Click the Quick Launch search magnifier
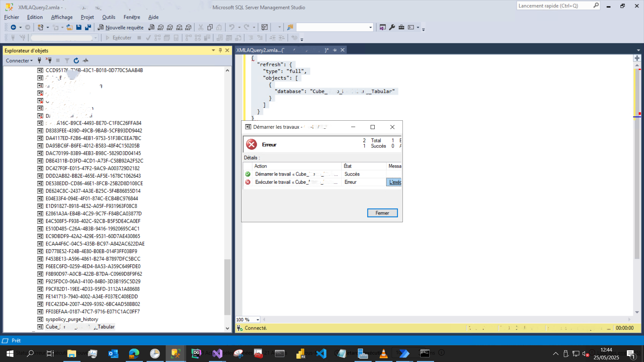644x362 pixels. [x=596, y=6]
